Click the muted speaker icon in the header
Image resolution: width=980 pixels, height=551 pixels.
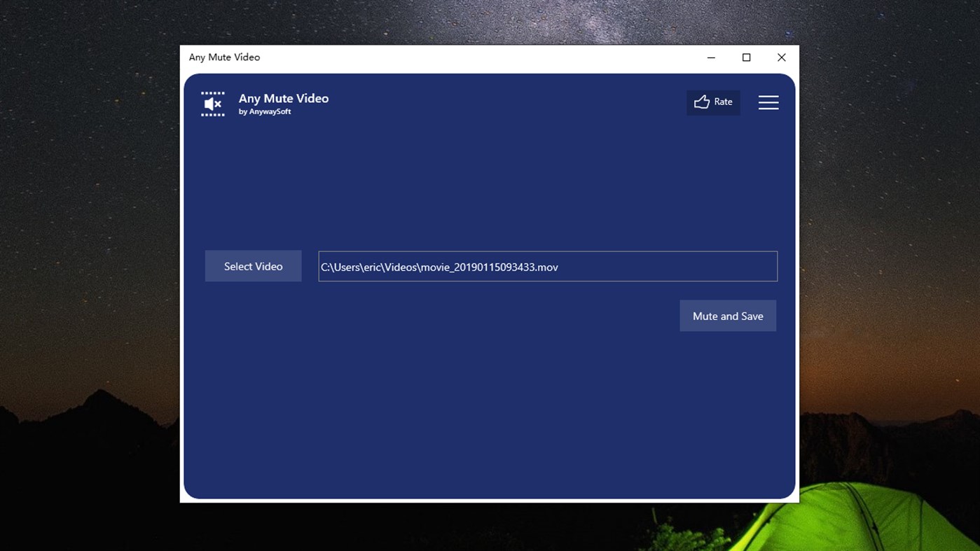click(212, 103)
